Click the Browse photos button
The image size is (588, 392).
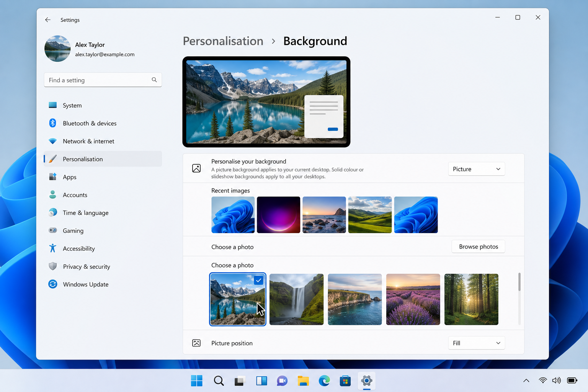pos(479,247)
